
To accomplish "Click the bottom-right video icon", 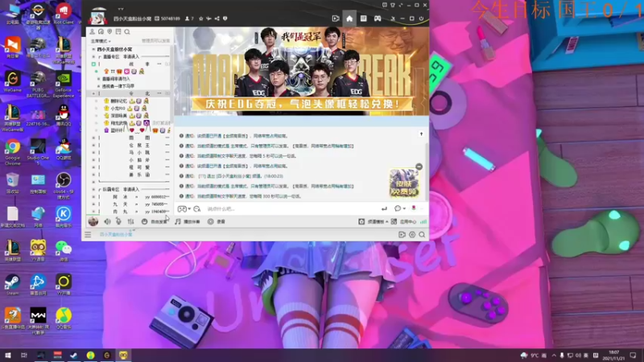I will (x=402, y=235).
